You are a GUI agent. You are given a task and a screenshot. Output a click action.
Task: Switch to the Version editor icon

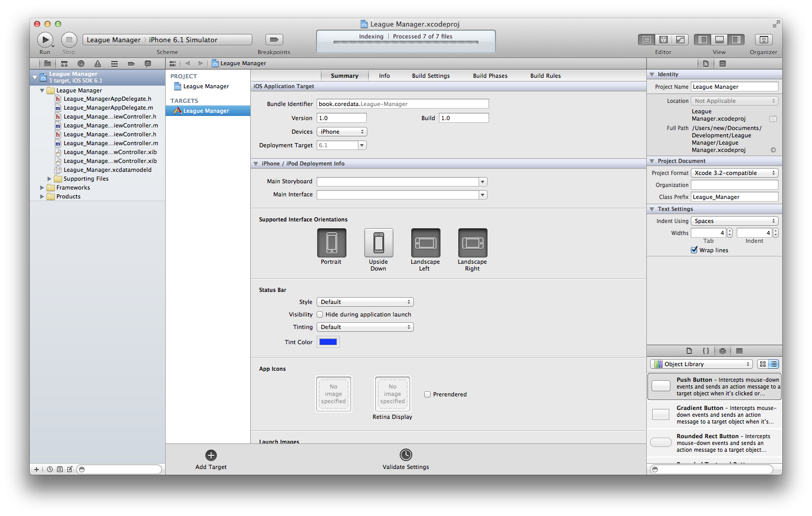680,40
